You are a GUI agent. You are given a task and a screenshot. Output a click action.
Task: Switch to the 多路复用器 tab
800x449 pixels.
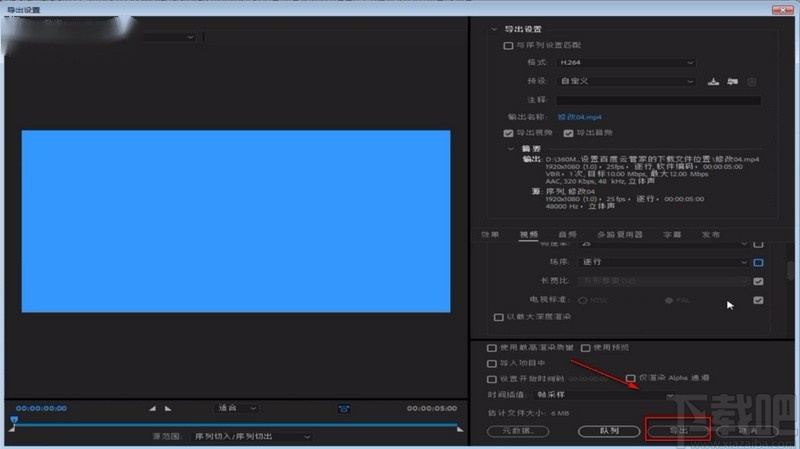[620, 234]
